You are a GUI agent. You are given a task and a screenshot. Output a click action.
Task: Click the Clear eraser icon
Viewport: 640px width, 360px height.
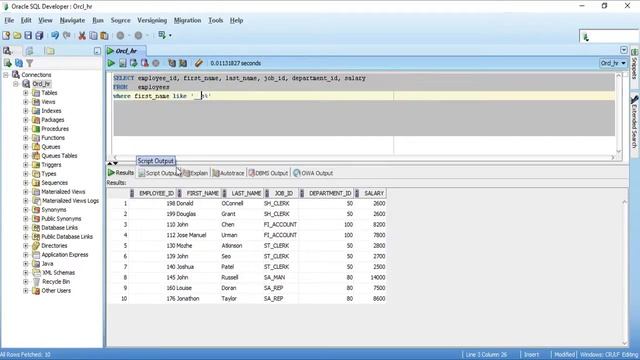coord(199,63)
